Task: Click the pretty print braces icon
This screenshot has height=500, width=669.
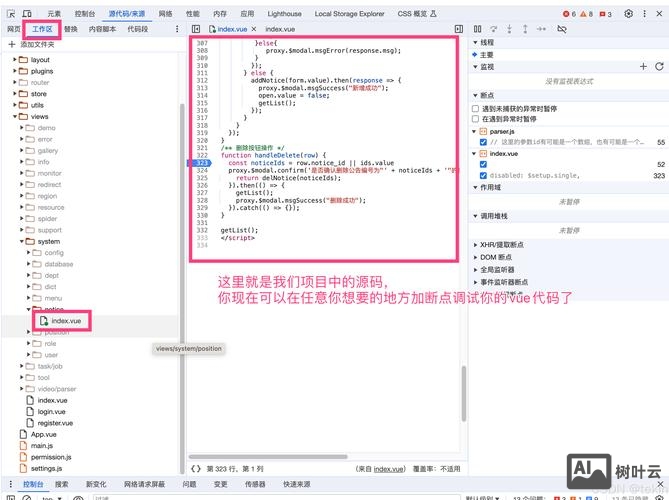Action: point(195,468)
